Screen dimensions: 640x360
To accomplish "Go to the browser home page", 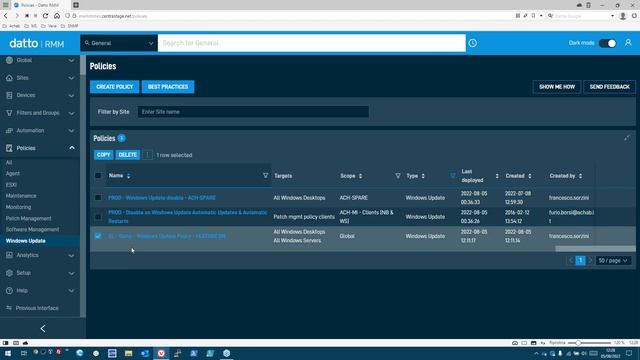I will 57,16.
